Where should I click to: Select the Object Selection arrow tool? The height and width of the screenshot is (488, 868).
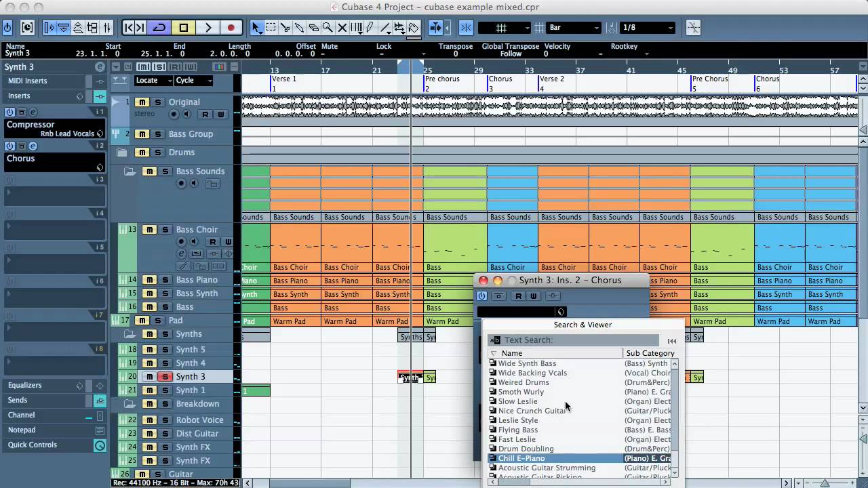256,28
